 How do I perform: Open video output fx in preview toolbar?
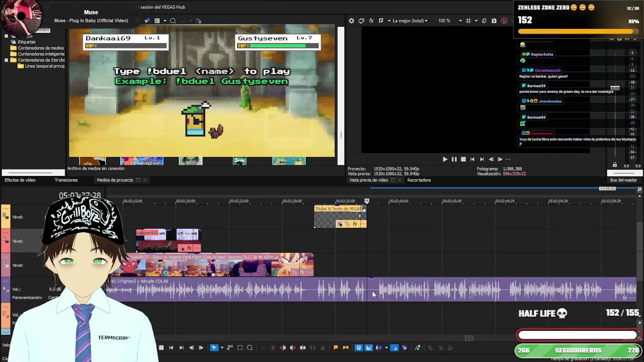pyautogui.click(x=371, y=21)
